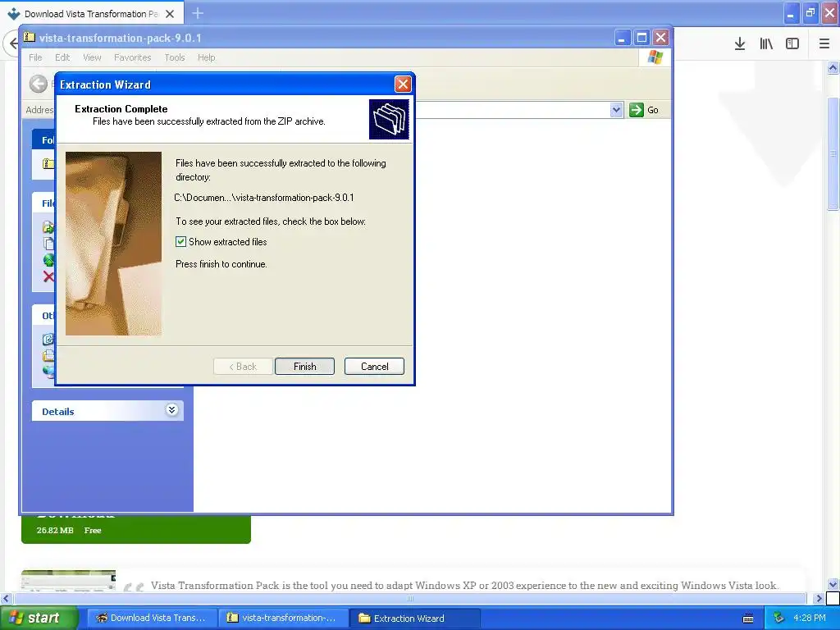Open the File menu in the zip window

click(x=35, y=57)
